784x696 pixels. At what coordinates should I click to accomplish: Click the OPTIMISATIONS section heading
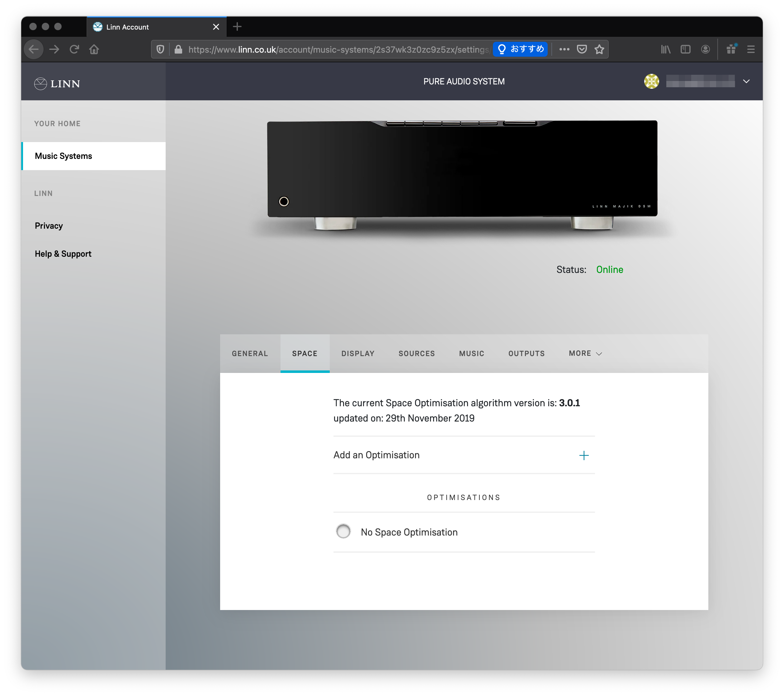tap(464, 498)
